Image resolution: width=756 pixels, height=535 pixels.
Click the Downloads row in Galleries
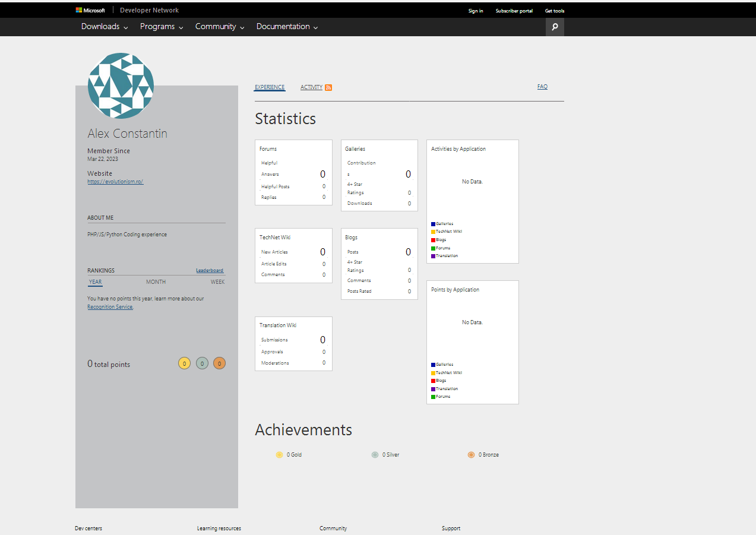pyautogui.click(x=379, y=203)
